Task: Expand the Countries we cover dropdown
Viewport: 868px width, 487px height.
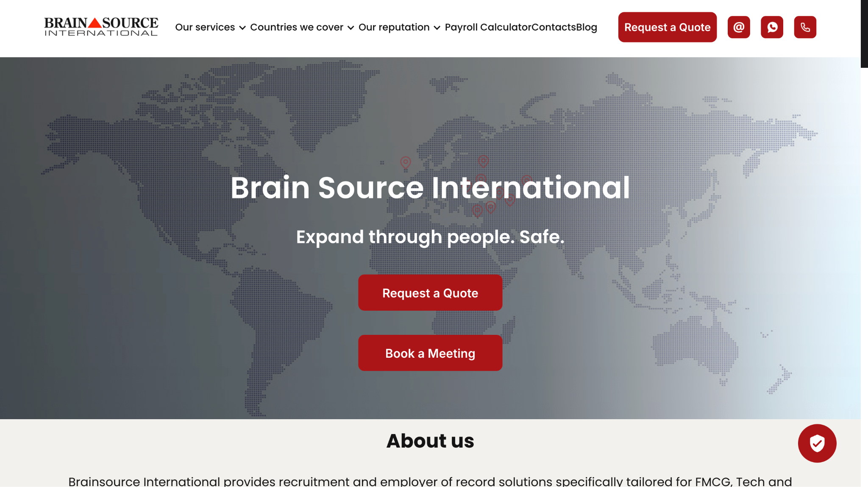Action: pos(302,27)
